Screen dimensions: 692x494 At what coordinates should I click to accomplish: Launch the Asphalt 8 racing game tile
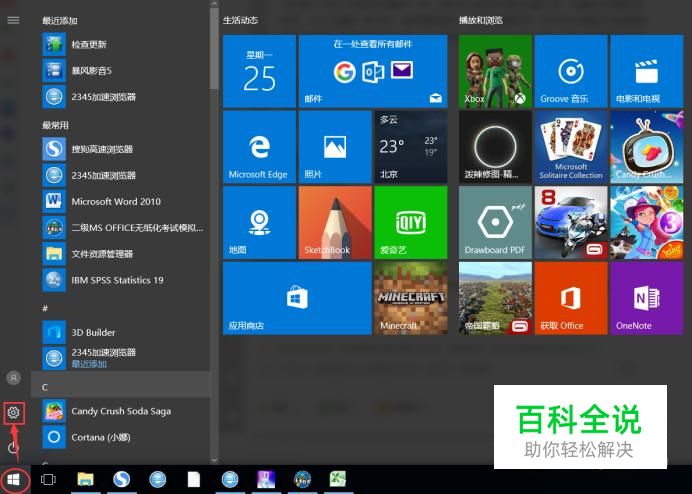coord(571,222)
